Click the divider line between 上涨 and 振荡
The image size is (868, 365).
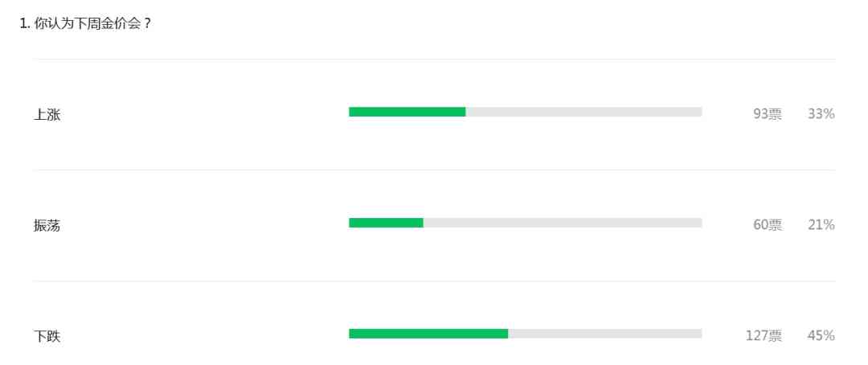[x=434, y=170]
